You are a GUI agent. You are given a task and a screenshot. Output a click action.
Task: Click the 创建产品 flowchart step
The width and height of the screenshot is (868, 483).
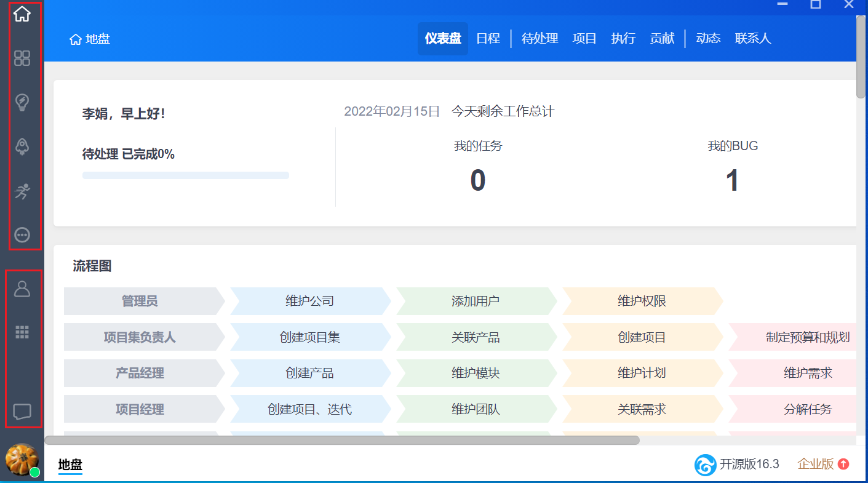click(309, 373)
